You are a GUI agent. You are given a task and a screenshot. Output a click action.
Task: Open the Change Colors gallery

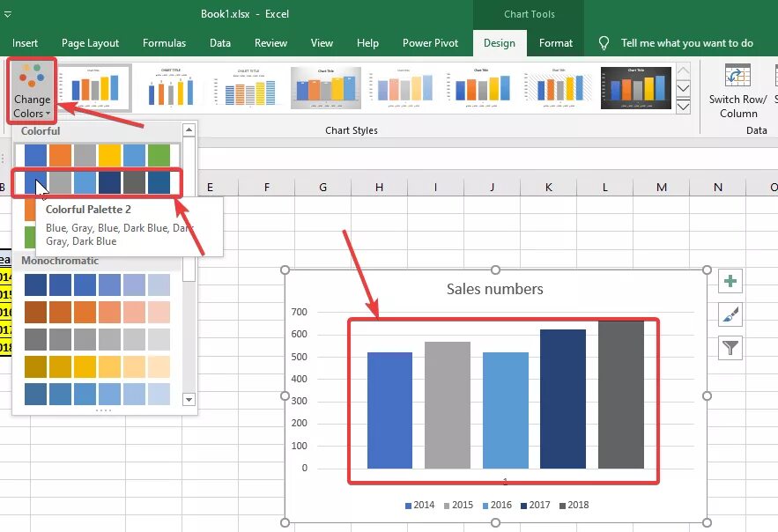32,88
